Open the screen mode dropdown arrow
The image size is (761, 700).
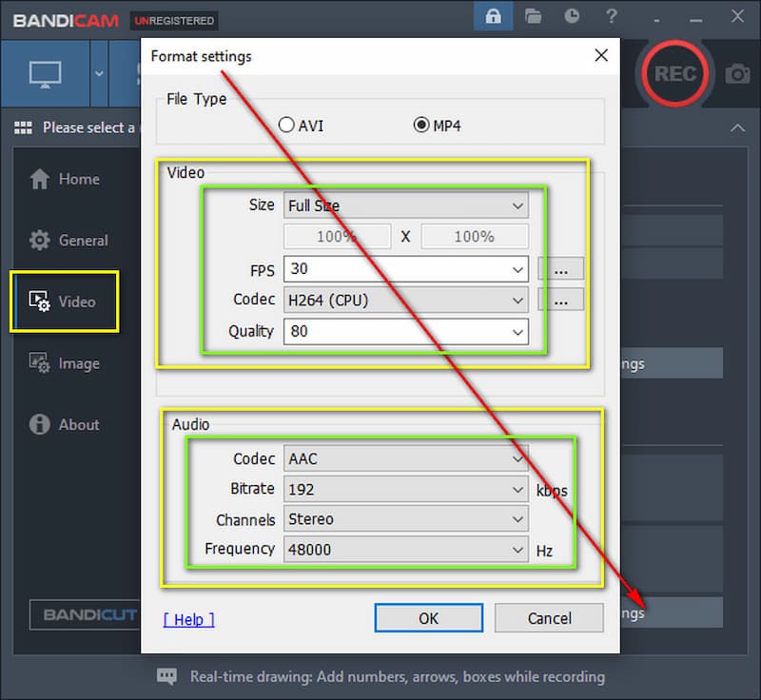[99, 74]
